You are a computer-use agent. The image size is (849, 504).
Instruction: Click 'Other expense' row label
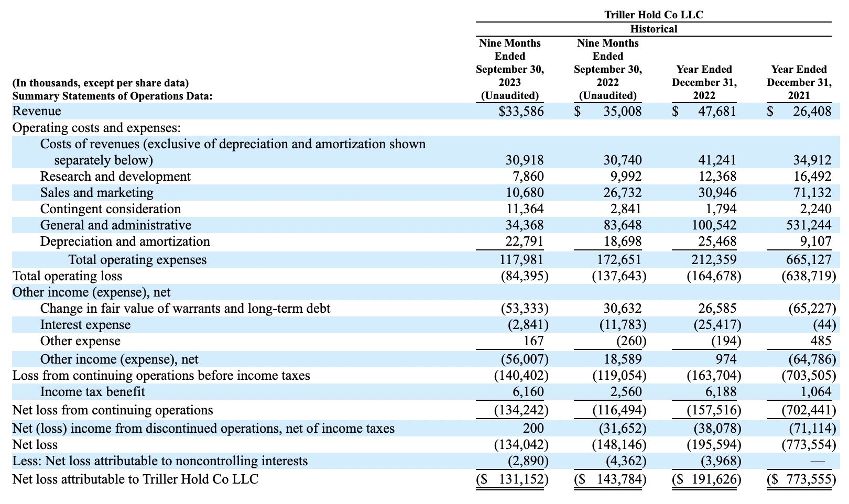(80, 341)
